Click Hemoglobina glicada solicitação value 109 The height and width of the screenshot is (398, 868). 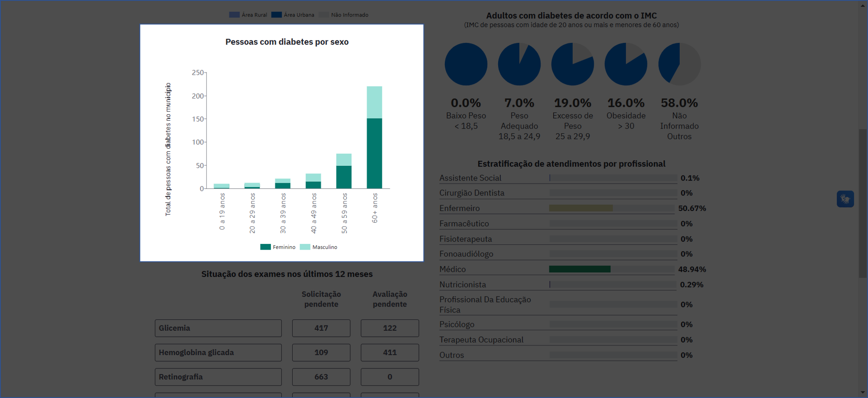pyautogui.click(x=321, y=352)
